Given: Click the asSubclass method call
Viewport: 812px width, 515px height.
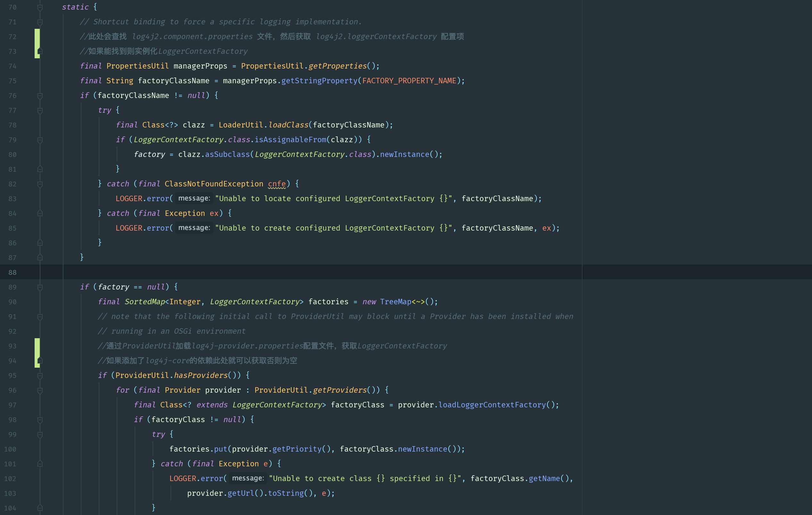Looking at the screenshot, I should coord(227,154).
